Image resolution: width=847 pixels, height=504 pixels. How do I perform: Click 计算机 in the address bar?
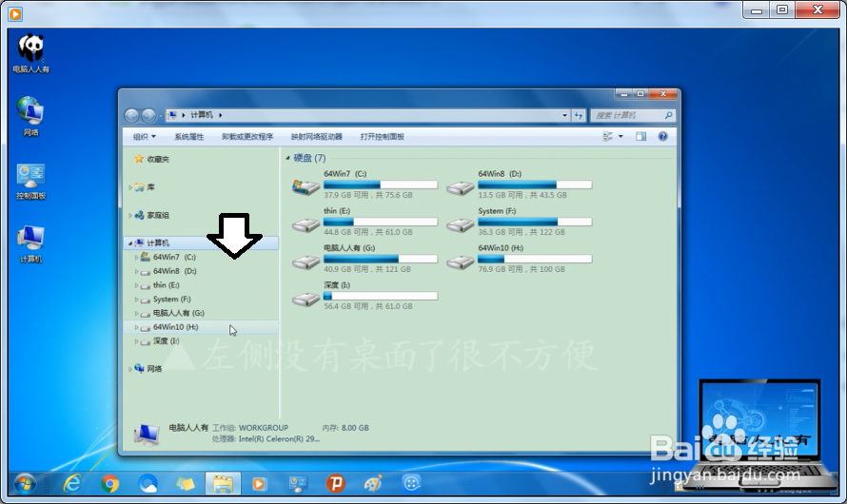[x=202, y=115]
